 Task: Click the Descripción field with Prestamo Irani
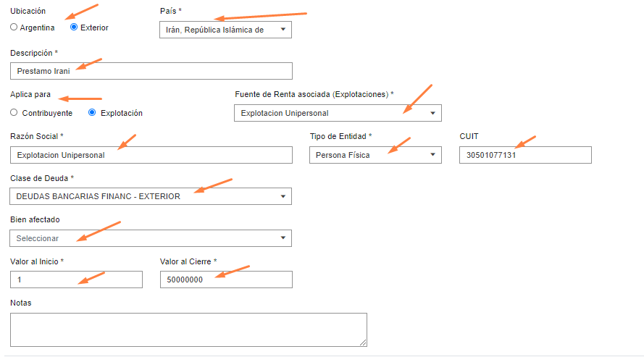(x=151, y=71)
